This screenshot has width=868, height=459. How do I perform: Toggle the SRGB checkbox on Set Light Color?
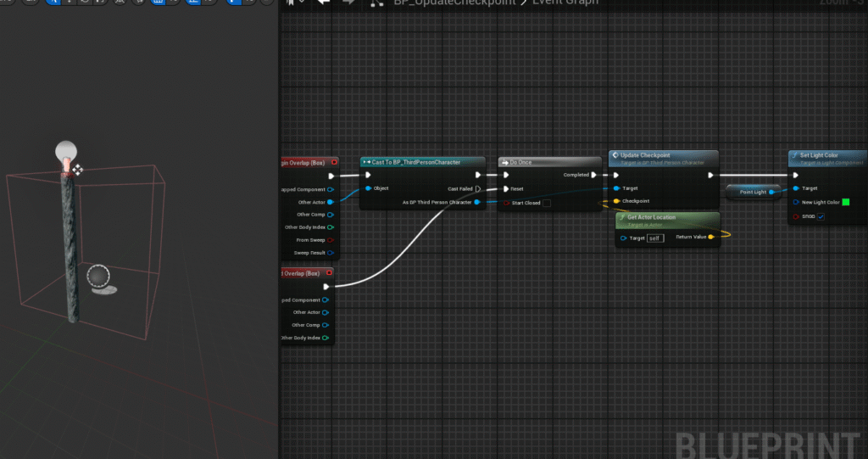point(821,216)
